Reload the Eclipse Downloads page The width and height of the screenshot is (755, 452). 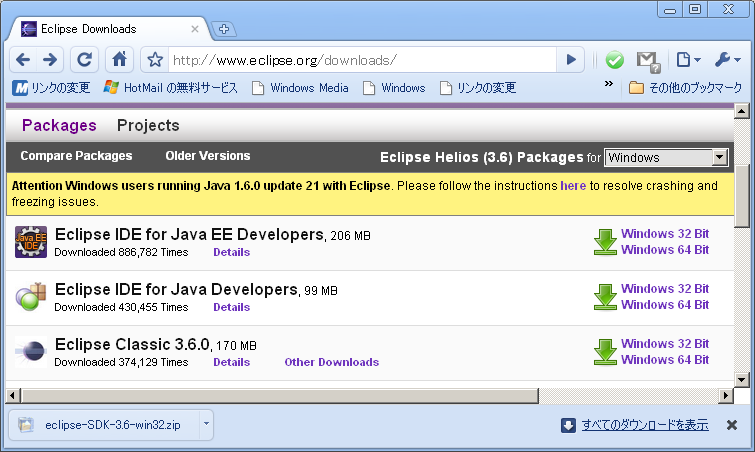(x=85, y=60)
